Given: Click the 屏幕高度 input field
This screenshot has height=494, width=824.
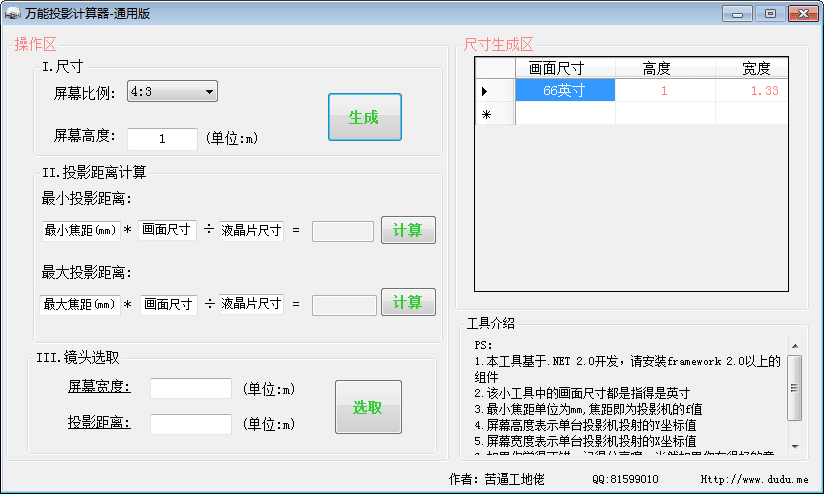Looking at the screenshot, I should (162, 139).
